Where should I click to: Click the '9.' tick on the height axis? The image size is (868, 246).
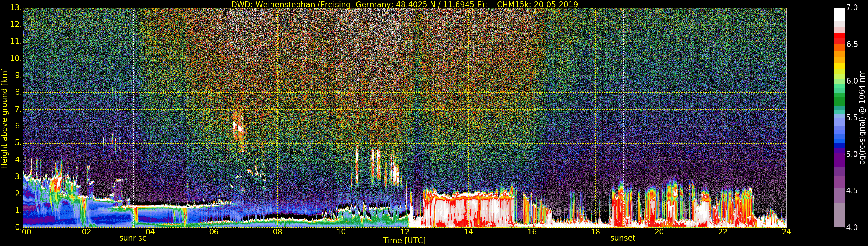click(x=18, y=75)
